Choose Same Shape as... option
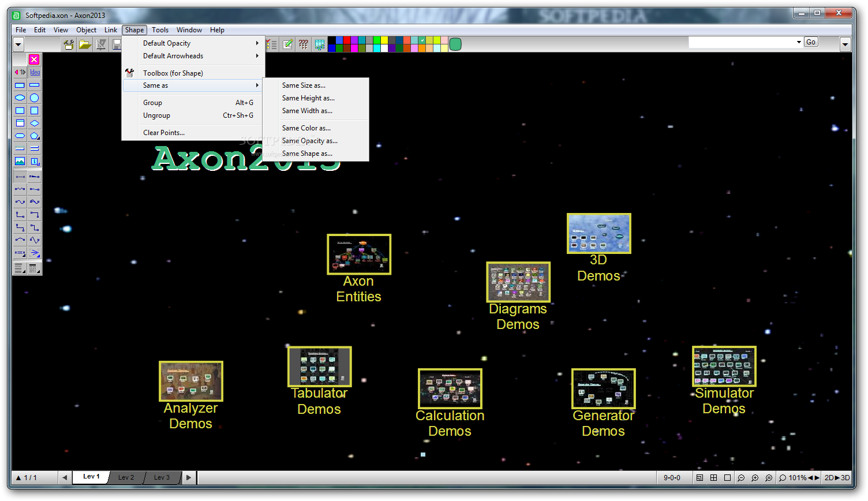Viewport: 868px width, 501px height. (x=316, y=154)
